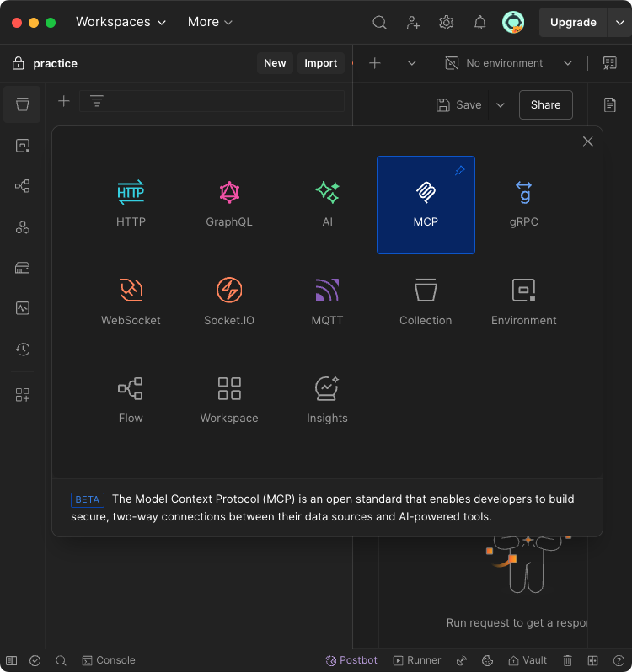Open a new MCP request

426,205
